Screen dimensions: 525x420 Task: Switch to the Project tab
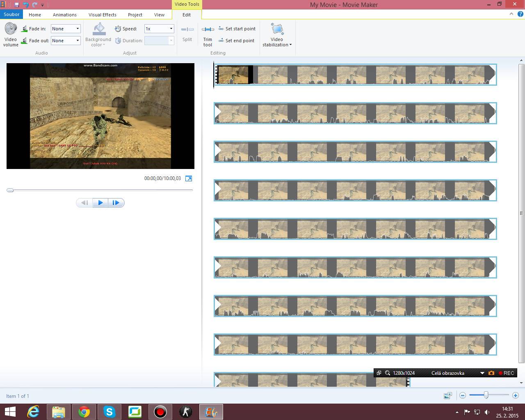pyautogui.click(x=135, y=15)
